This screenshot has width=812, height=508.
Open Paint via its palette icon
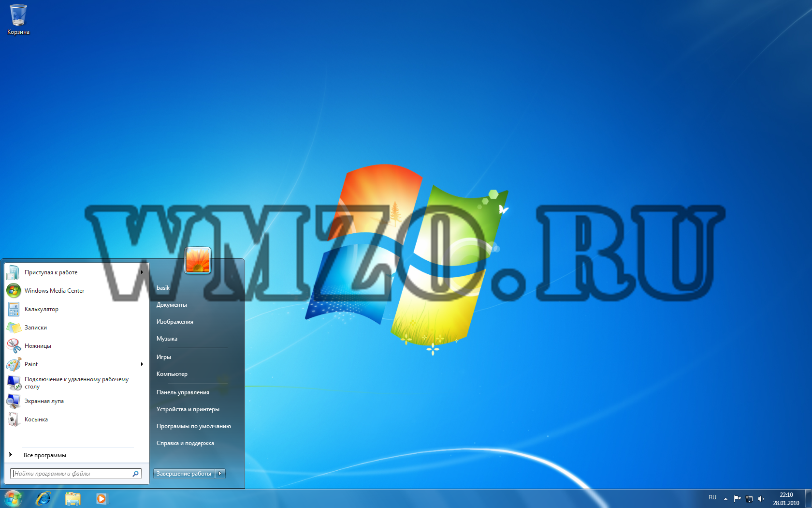[x=14, y=364]
